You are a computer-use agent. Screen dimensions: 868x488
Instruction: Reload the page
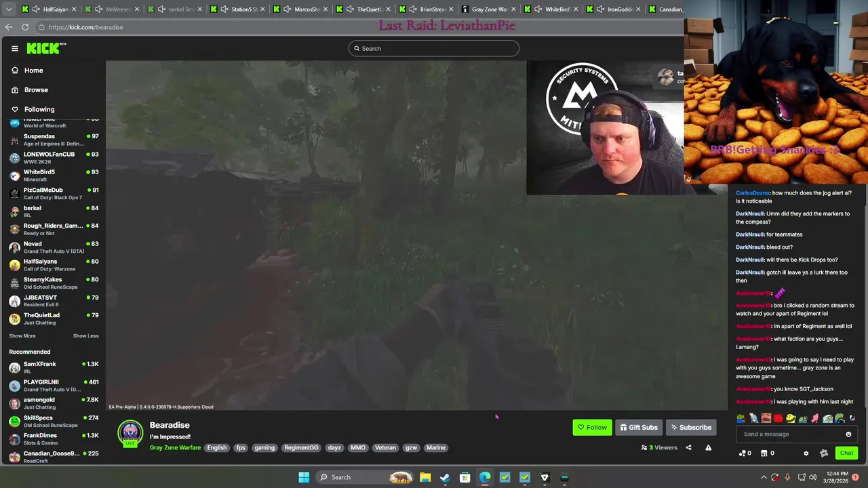coord(25,27)
